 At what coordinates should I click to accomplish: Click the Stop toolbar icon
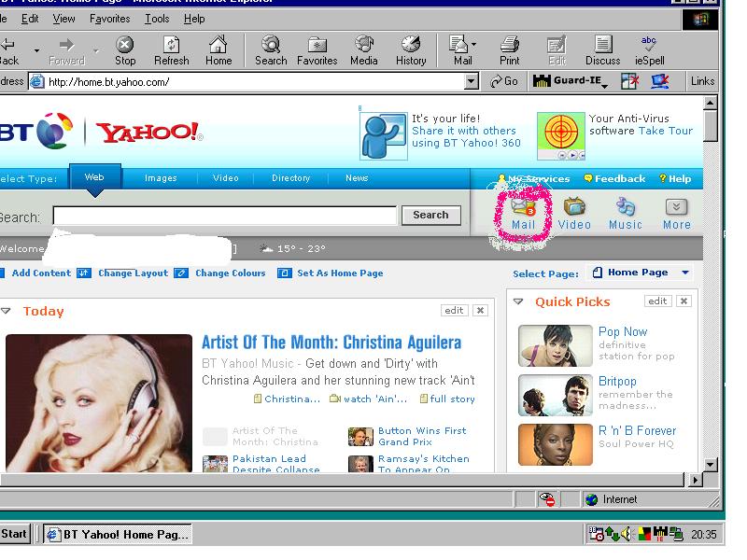point(125,50)
